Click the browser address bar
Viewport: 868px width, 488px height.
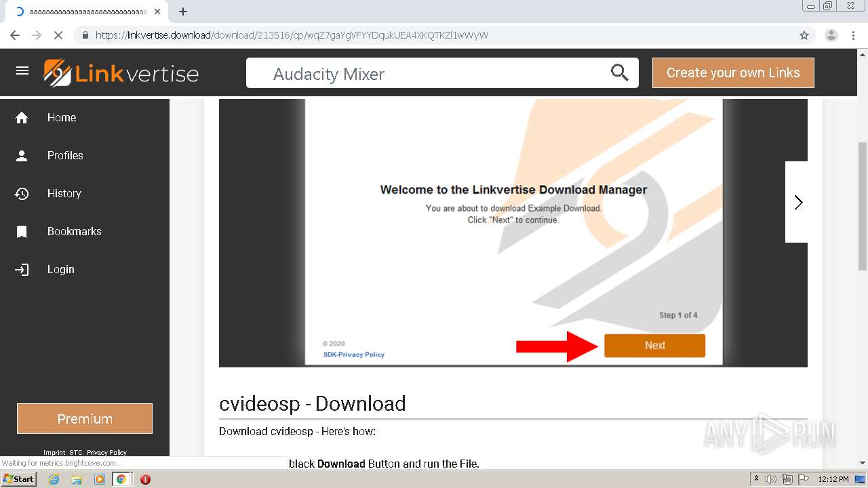[x=434, y=35]
